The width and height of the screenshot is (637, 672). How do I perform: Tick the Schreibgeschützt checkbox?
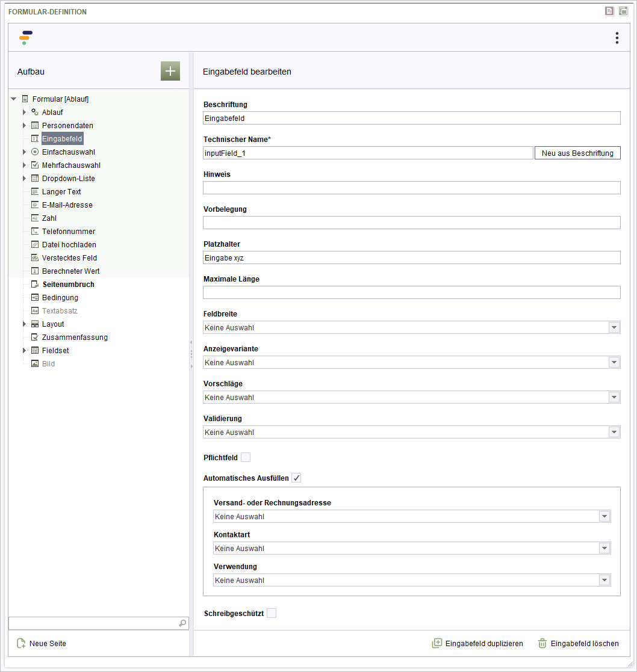coord(272,613)
